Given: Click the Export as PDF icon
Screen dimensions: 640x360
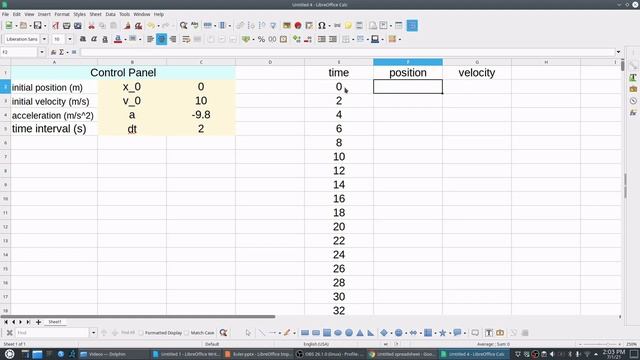Looking at the screenshot, I should pyautogui.click(x=56, y=26).
